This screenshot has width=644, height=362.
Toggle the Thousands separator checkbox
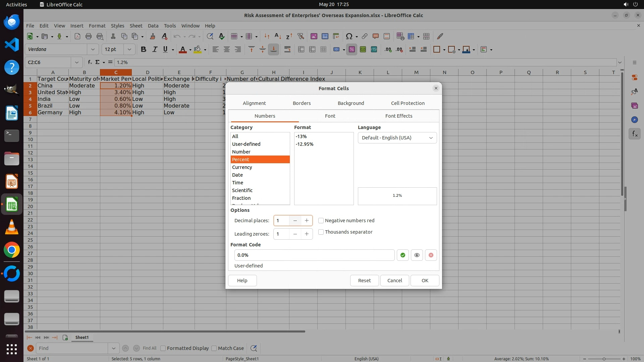321,232
